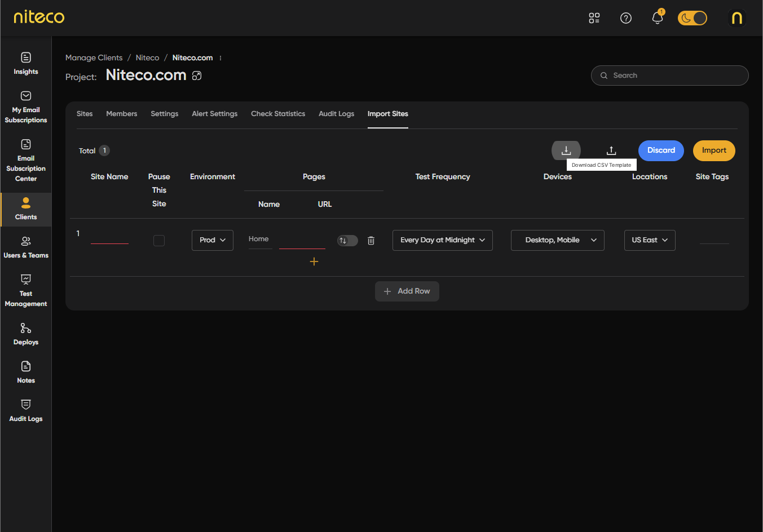
Task: Toggle the page switch next to URL
Action: coord(347,241)
